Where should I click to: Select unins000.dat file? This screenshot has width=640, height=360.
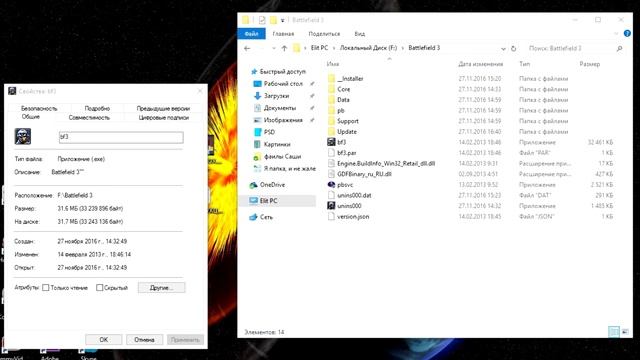tap(354, 195)
